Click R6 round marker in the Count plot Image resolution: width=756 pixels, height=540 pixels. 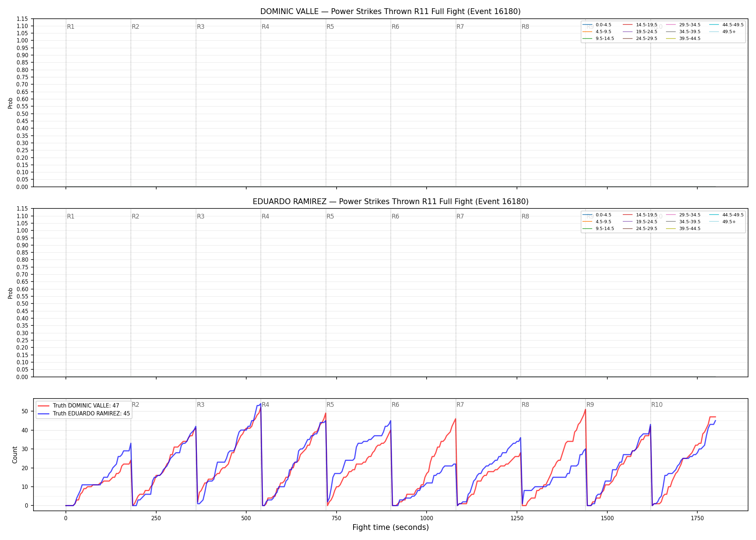point(395,405)
